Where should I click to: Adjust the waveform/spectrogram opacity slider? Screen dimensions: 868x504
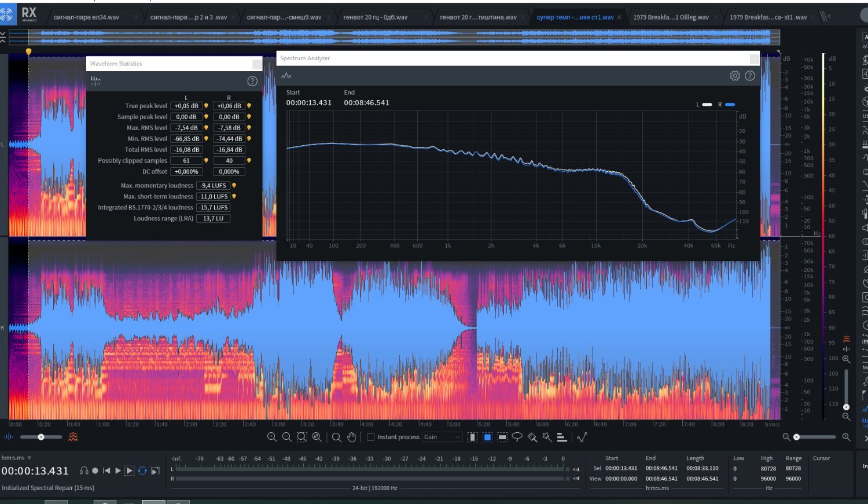[x=41, y=437]
